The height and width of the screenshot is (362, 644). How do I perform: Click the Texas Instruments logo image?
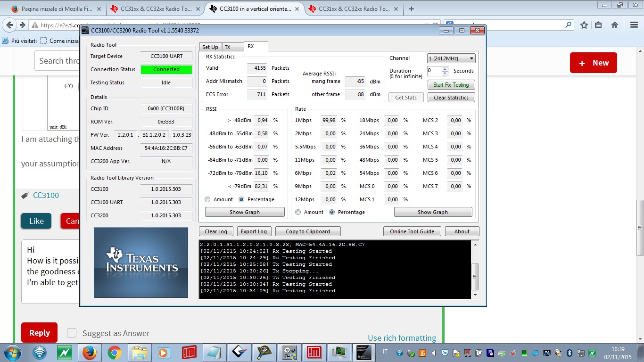(141, 263)
